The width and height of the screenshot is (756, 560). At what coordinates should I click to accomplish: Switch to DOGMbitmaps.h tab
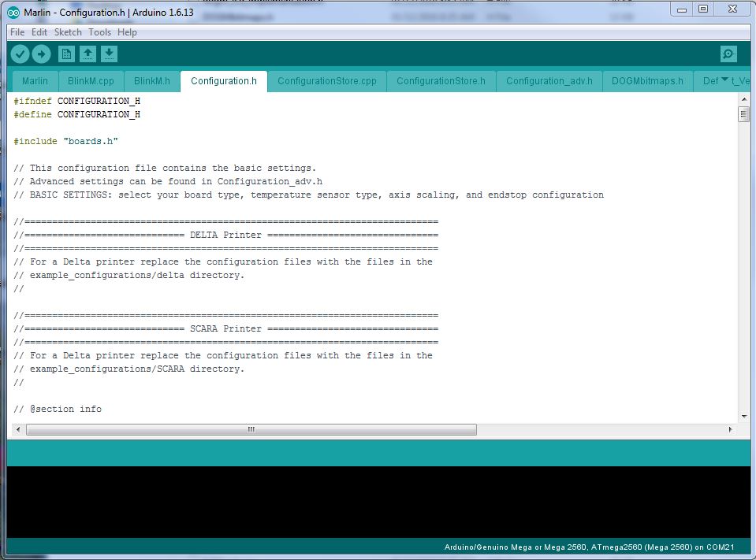click(647, 81)
